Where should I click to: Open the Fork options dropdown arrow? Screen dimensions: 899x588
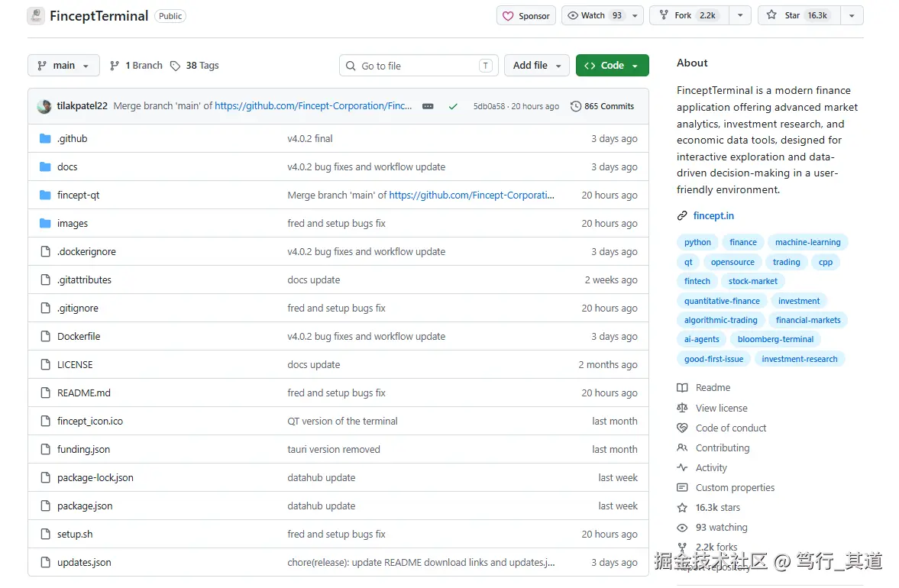(x=740, y=15)
